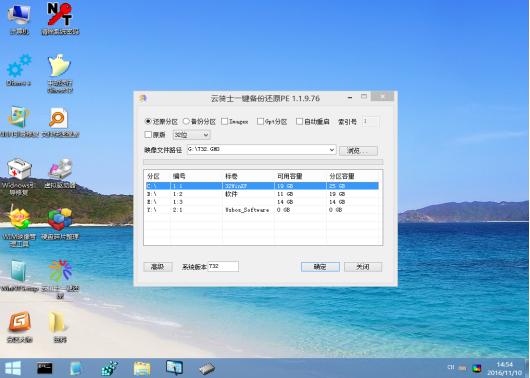Select the highlighted C:\ partition row
The image size is (530, 378).
click(262, 186)
